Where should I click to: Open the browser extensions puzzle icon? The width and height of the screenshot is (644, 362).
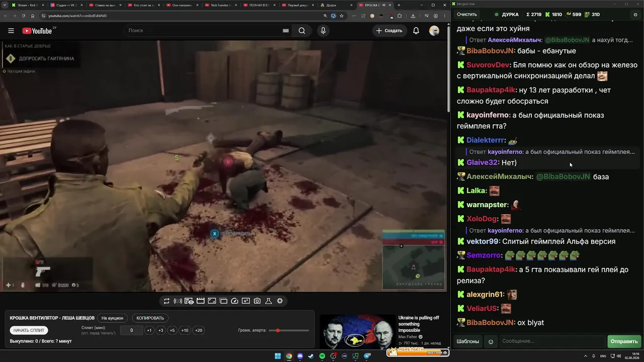click(399, 16)
